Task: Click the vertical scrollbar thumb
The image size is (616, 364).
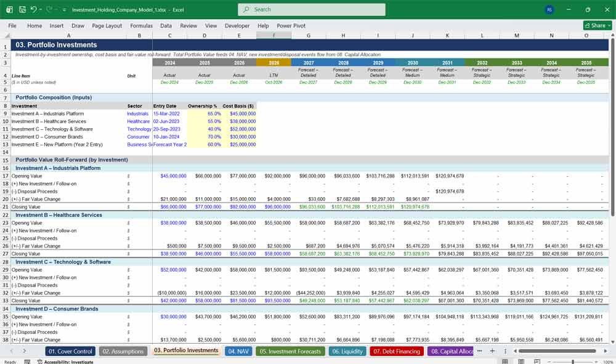Action: pos(612,126)
